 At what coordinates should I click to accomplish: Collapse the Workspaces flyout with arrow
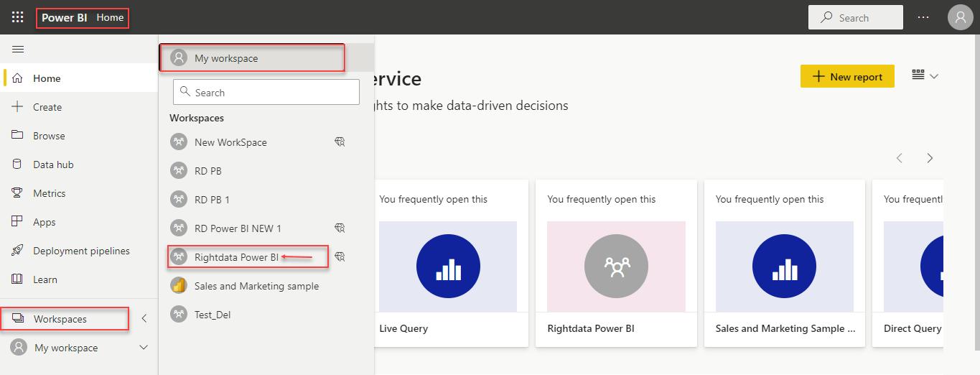click(x=144, y=319)
